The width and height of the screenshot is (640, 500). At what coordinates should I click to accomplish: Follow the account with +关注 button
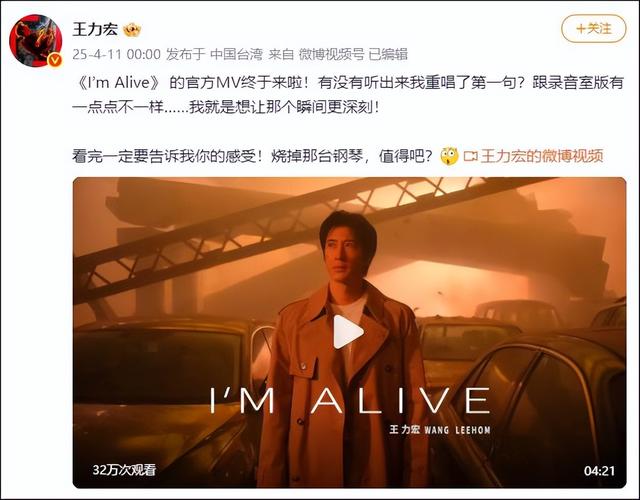593,29
